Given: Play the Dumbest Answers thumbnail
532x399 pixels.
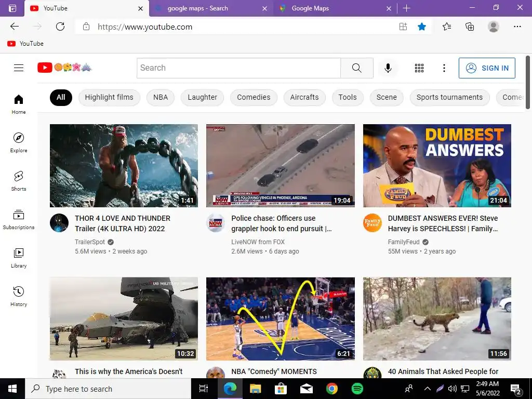Looking at the screenshot, I should click(437, 166).
